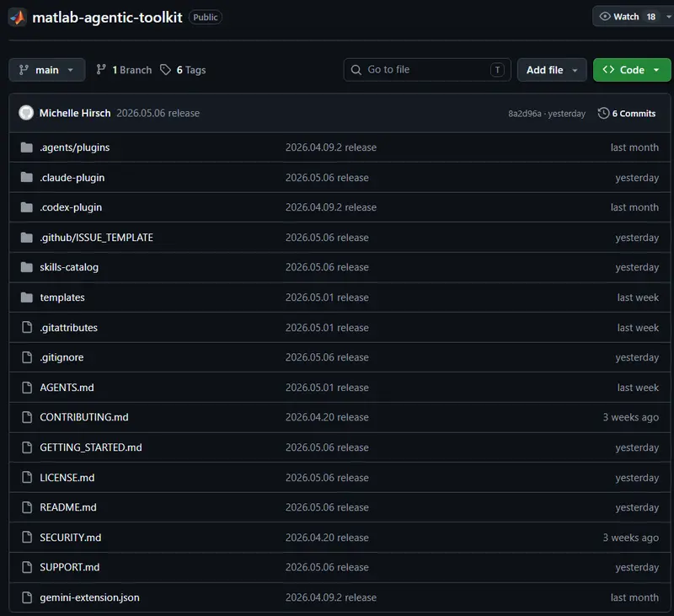View the 6 Commits history
674x616 pixels.
click(627, 113)
